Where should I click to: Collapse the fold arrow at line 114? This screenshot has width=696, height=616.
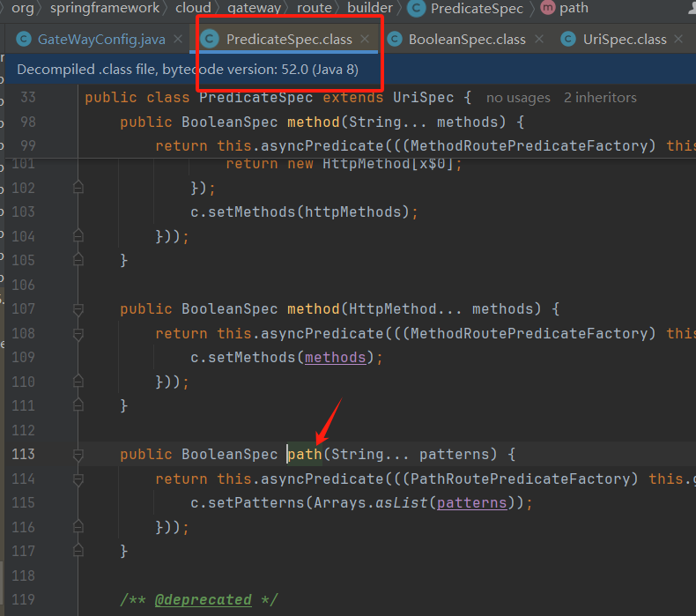[x=78, y=479]
